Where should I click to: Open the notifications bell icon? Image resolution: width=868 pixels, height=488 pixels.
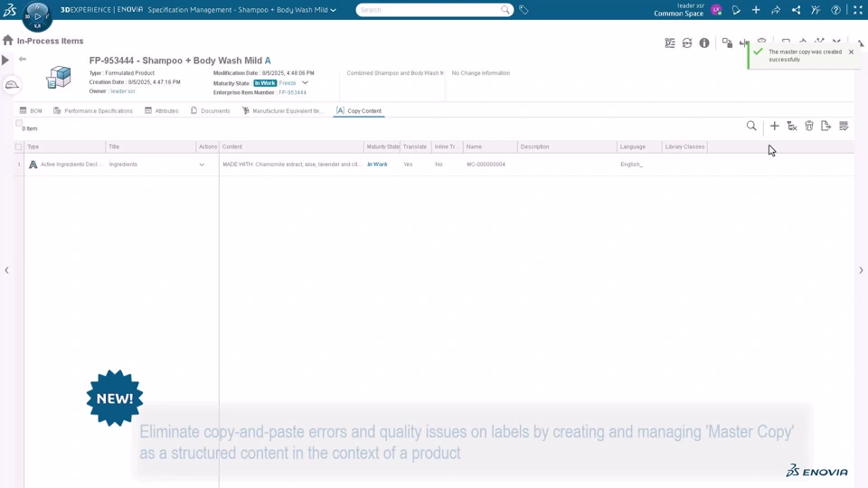point(736,10)
